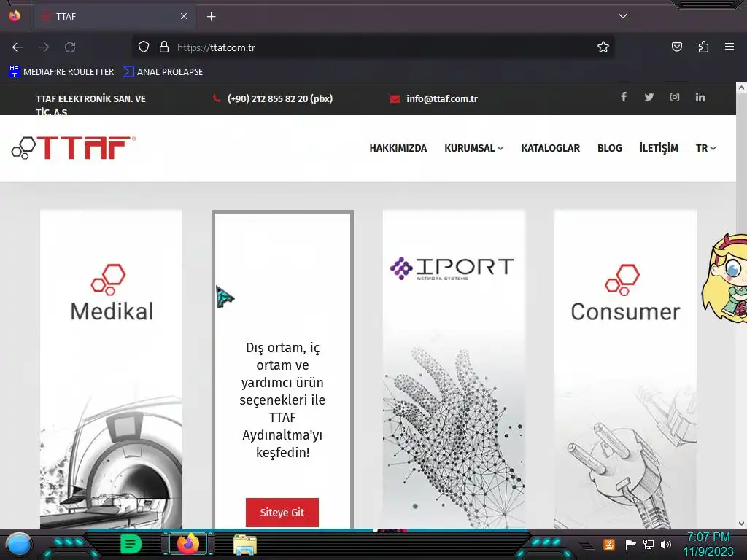Email info@ttaf.com.tr link

441,98
